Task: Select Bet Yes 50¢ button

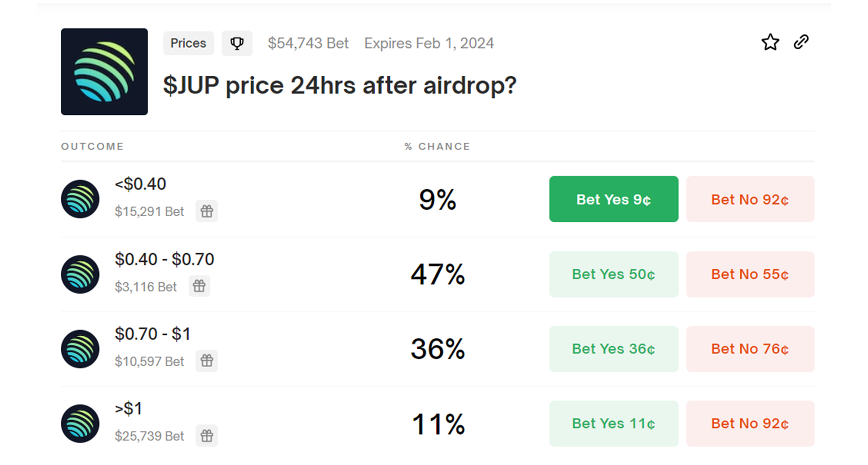Action: tap(613, 274)
